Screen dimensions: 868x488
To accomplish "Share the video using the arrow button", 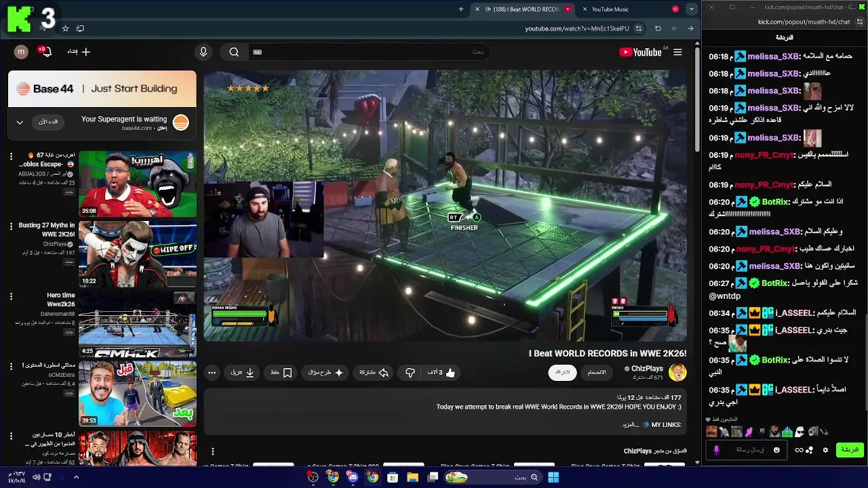I will point(374,373).
